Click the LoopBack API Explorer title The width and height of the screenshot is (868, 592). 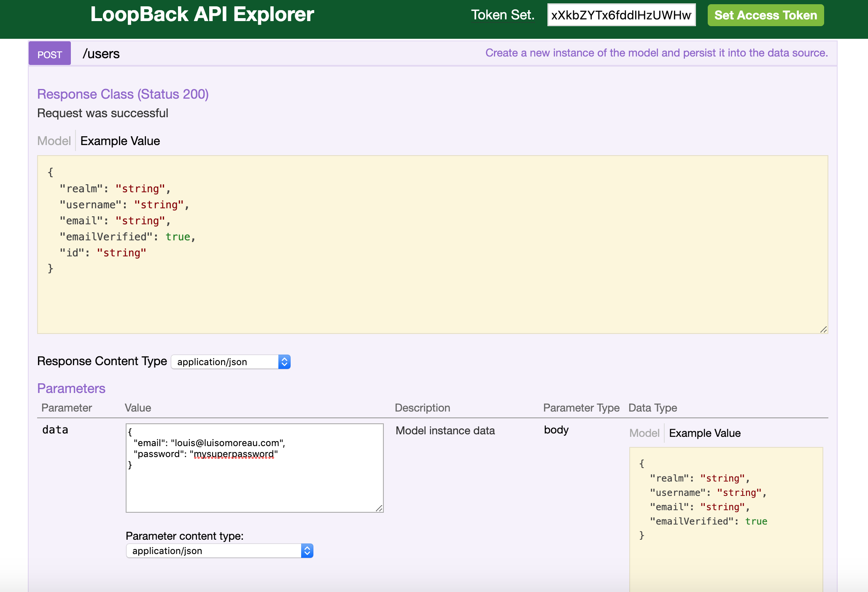pos(202,14)
